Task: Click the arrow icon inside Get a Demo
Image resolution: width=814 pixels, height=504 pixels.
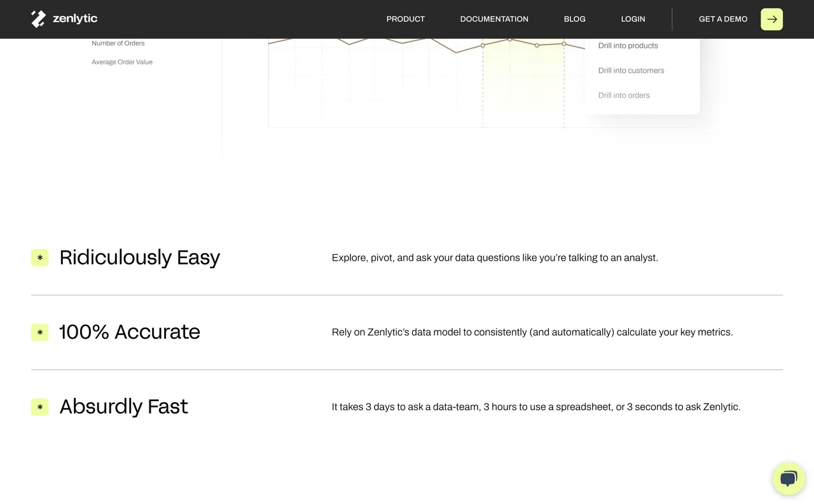Action: pos(771,19)
